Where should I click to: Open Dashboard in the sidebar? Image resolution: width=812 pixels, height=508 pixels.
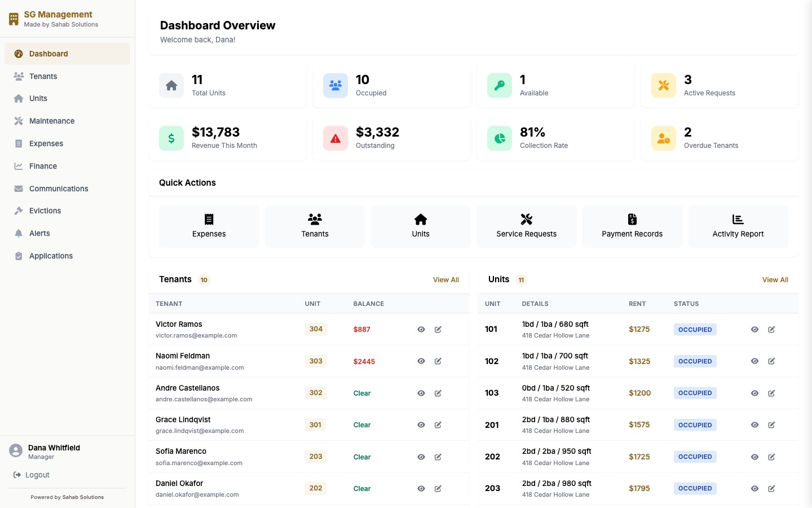pyautogui.click(x=67, y=54)
